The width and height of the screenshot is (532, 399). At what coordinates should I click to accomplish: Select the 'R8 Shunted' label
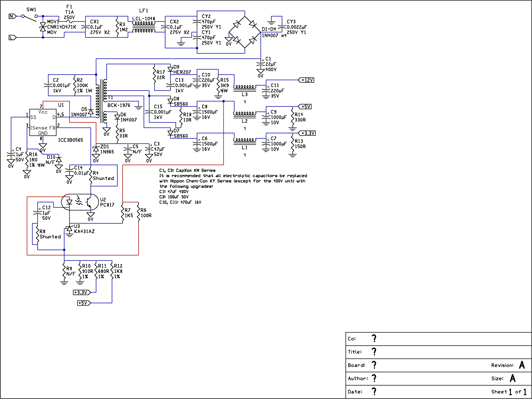point(50,234)
